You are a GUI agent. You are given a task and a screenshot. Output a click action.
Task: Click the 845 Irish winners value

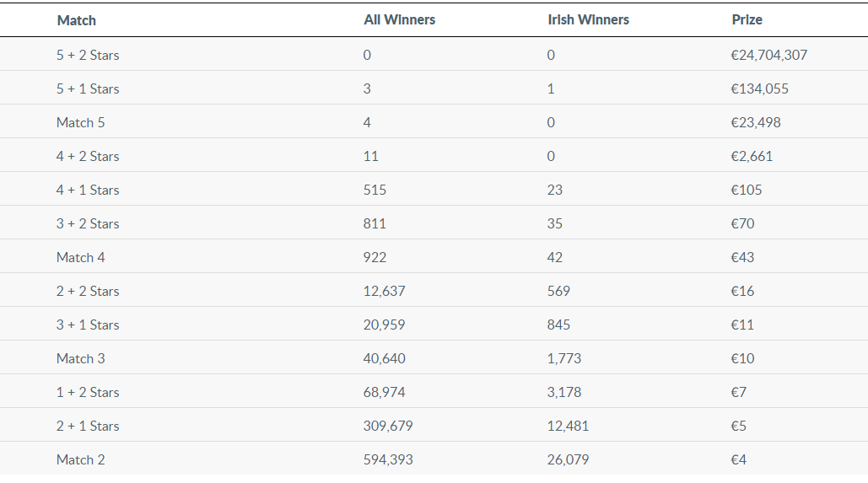coord(558,325)
